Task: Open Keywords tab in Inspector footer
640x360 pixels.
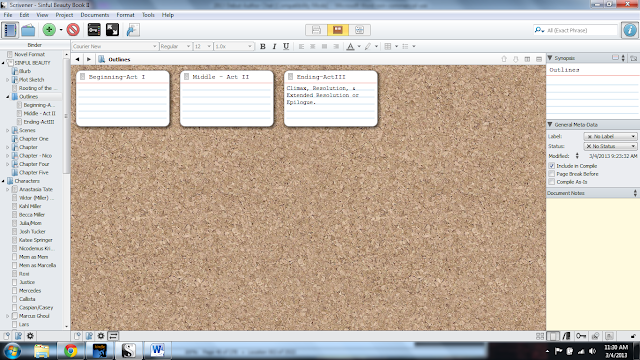Action: tap(581, 336)
